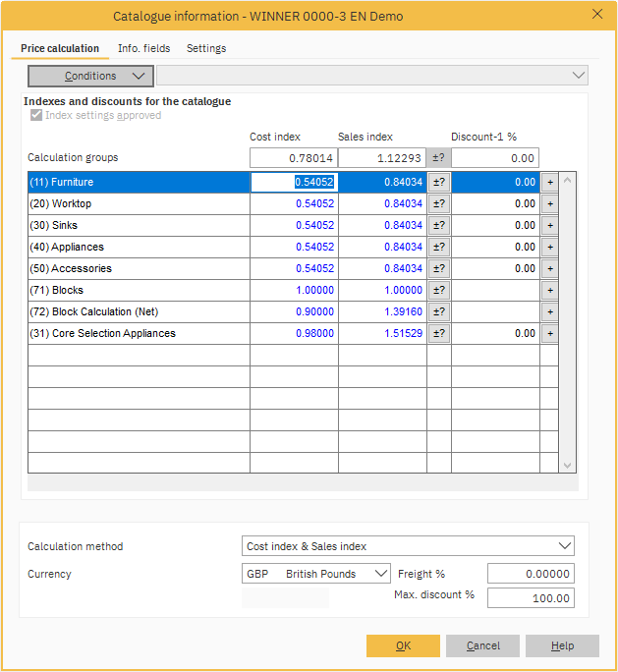
Task: Click the plus button in Accessories row
Action: tap(550, 269)
